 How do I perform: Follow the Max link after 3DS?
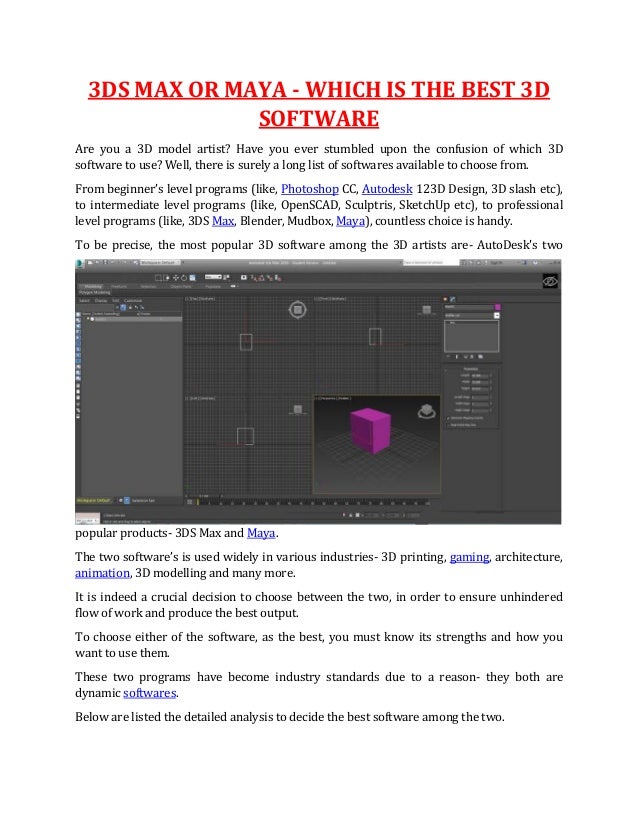point(223,221)
